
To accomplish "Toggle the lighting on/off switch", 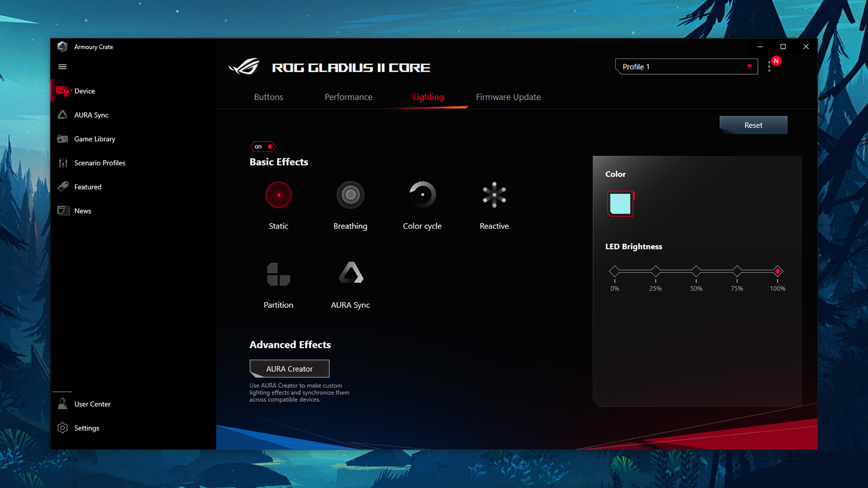I will click(x=263, y=146).
